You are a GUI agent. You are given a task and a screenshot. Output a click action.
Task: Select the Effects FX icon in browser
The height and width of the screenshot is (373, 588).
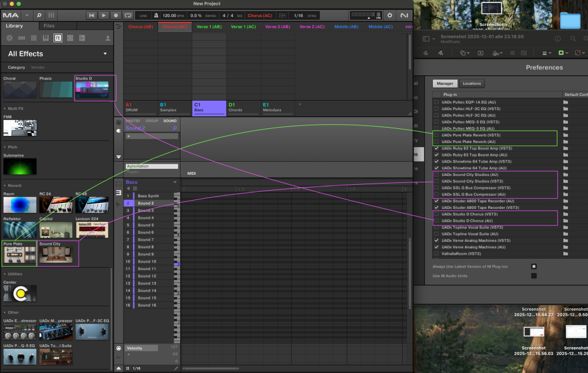pyautogui.click(x=58, y=38)
